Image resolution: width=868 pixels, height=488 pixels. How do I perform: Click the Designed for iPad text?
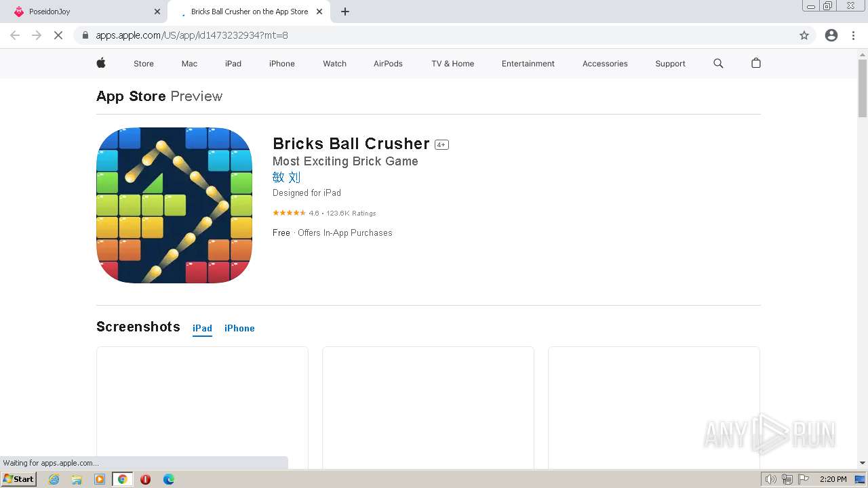307,192
